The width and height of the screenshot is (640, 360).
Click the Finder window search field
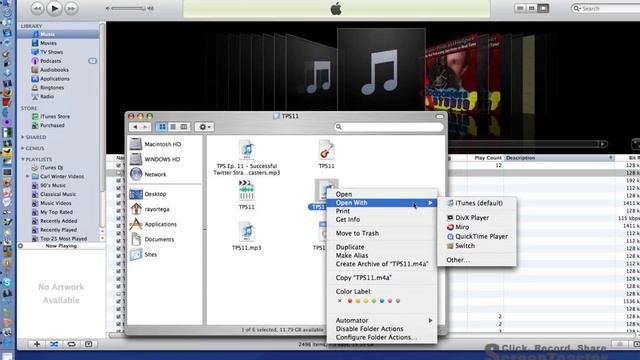click(x=389, y=127)
